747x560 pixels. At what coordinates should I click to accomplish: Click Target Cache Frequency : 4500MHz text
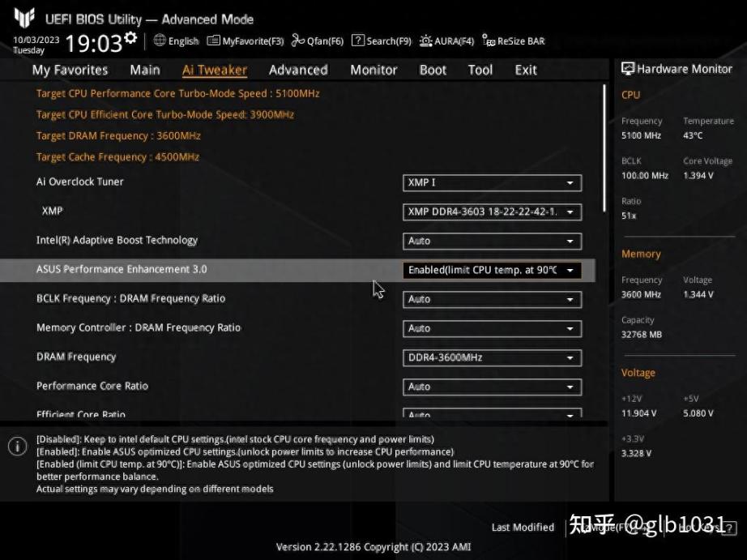[x=117, y=156]
